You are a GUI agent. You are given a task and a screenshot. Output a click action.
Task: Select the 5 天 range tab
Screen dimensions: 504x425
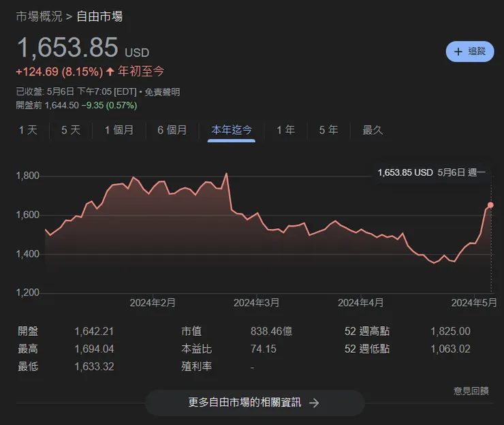pos(71,130)
